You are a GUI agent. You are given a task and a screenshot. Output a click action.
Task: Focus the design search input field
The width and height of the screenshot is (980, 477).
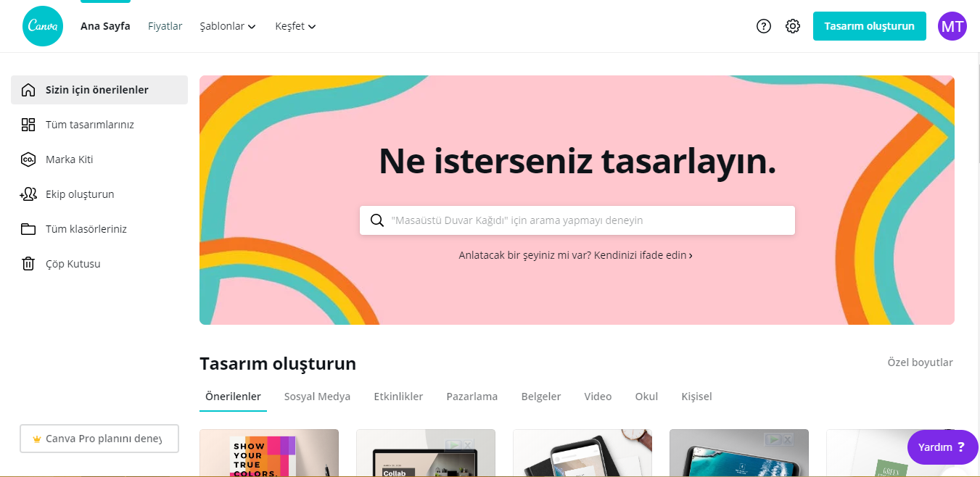577,220
